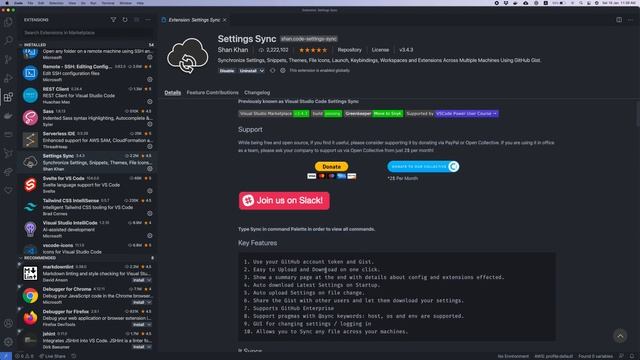The height and width of the screenshot is (360, 640).
Task: Open the Docker view in activity bar
Action: [x=8, y=116]
